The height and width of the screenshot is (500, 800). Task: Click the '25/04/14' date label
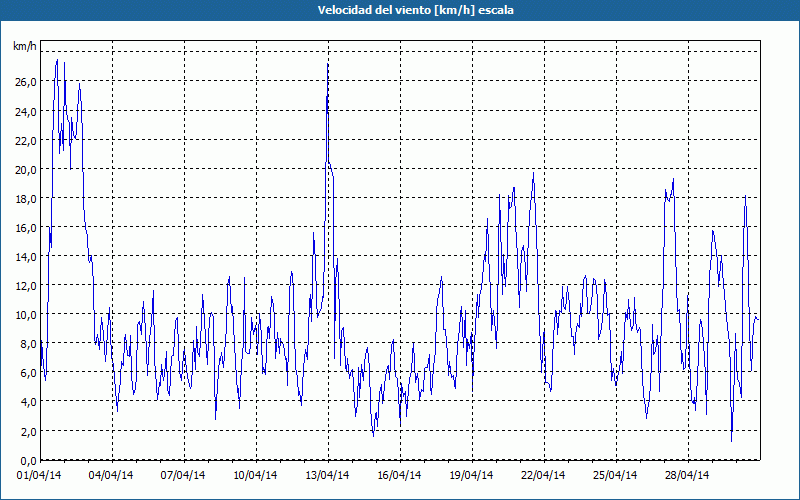615,475
